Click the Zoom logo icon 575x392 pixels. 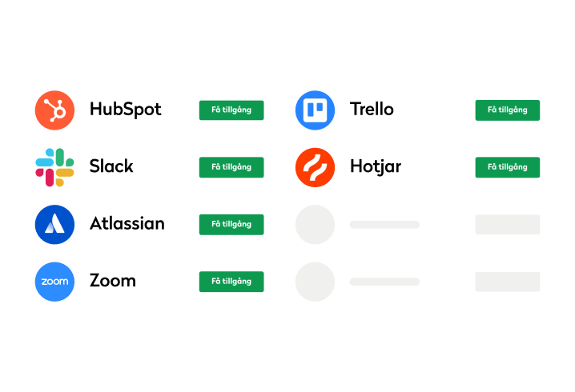pyautogui.click(x=54, y=282)
